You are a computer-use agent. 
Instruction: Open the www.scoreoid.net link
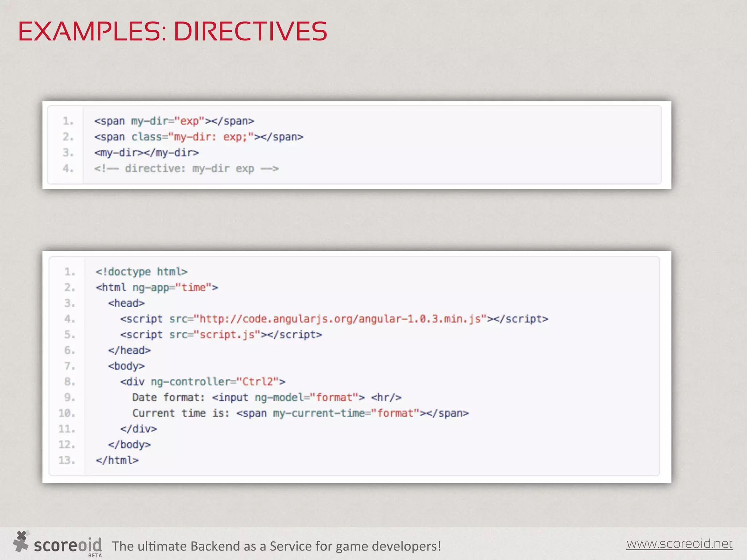click(x=680, y=544)
